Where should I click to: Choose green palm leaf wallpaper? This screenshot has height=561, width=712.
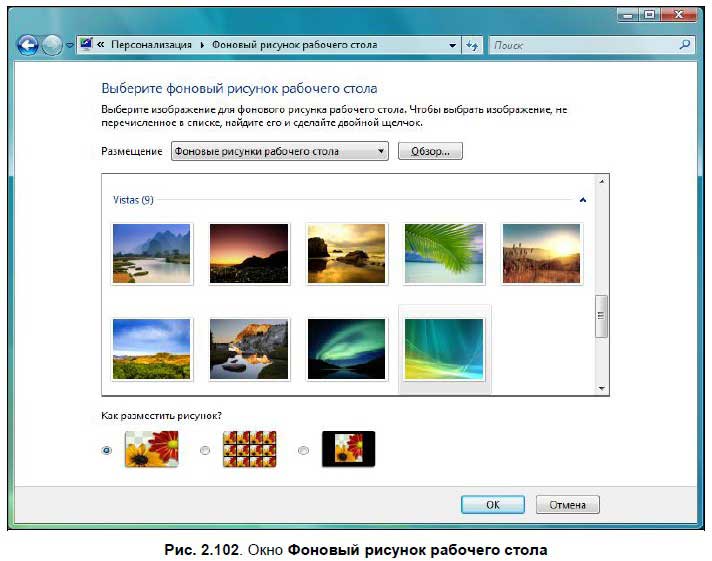tap(444, 253)
